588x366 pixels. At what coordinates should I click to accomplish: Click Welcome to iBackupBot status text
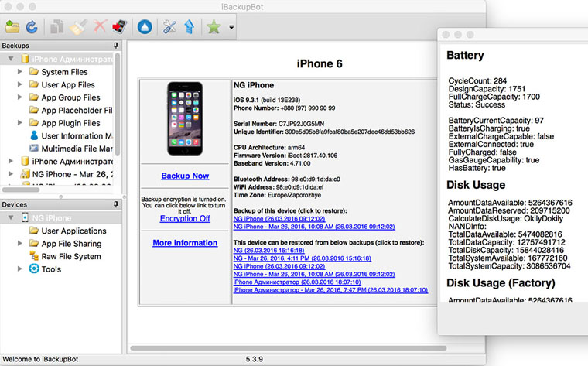pos(40,359)
